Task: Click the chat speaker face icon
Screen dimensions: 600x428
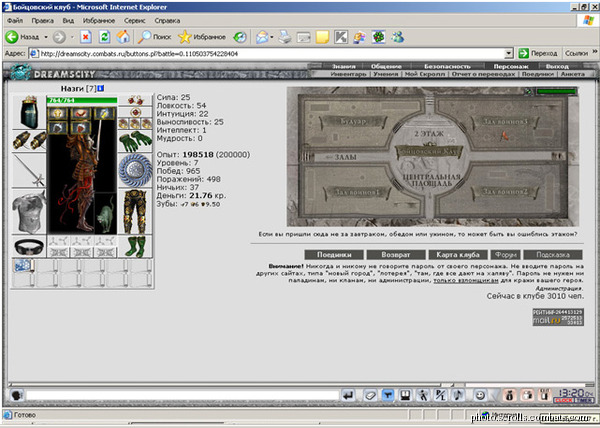Action: pyautogui.click(x=16, y=395)
